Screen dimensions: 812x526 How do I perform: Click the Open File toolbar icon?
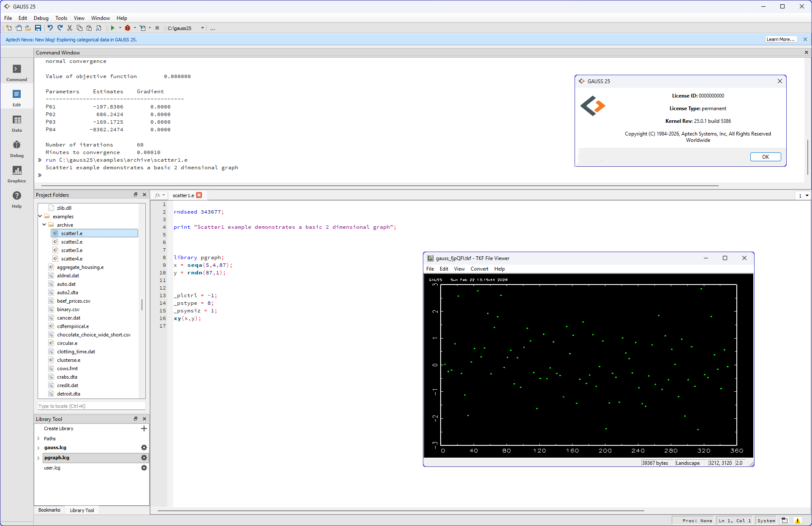click(19, 28)
